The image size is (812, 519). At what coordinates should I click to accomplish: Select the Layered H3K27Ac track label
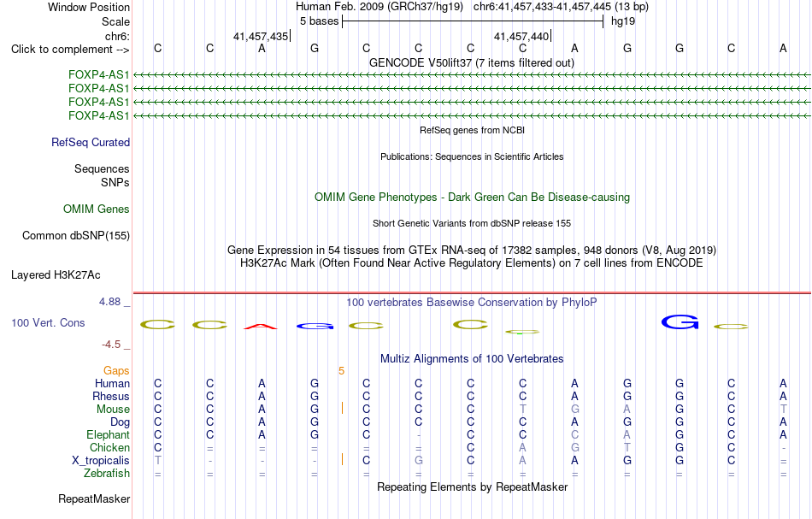pos(56,275)
